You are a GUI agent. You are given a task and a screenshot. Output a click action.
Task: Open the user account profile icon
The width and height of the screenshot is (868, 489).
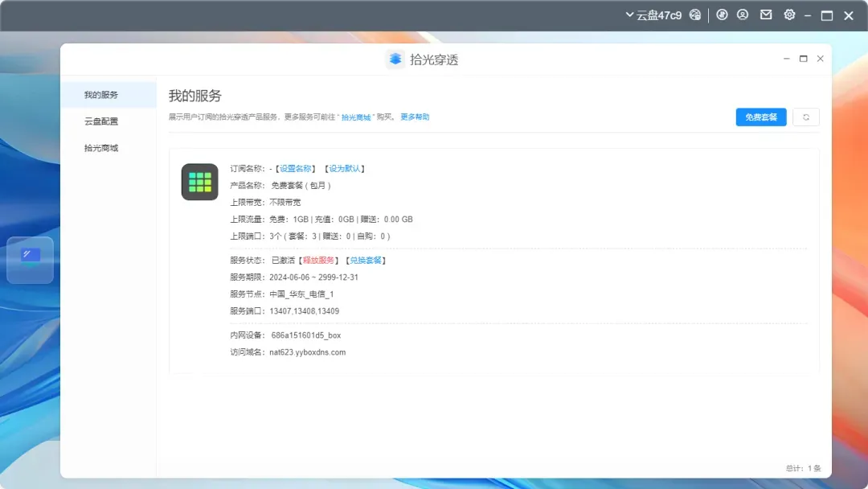743,15
